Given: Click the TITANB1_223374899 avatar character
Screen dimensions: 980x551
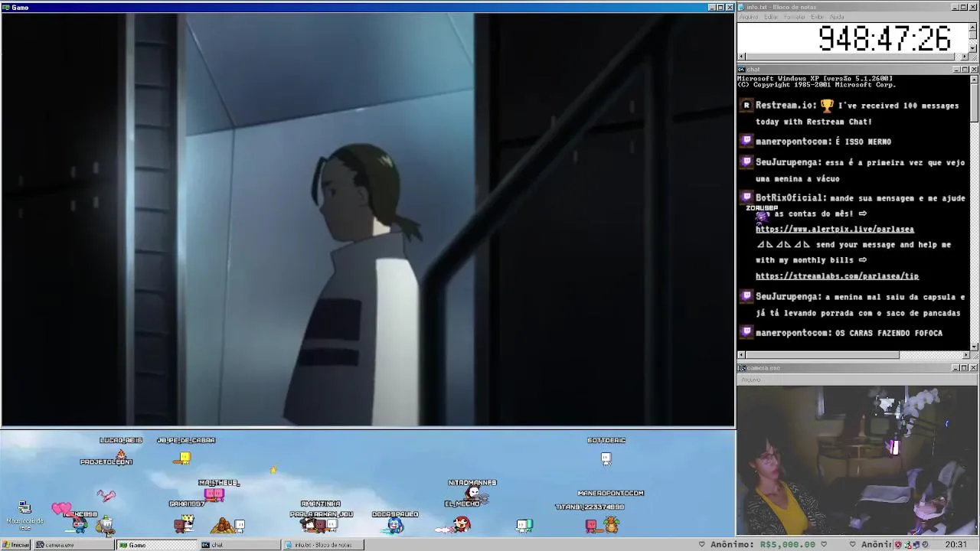Looking at the screenshot, I should [591, 525].
